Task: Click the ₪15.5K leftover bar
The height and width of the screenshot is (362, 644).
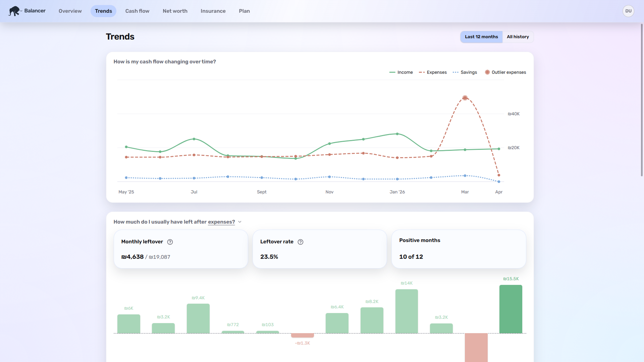Action: [511, 309]
